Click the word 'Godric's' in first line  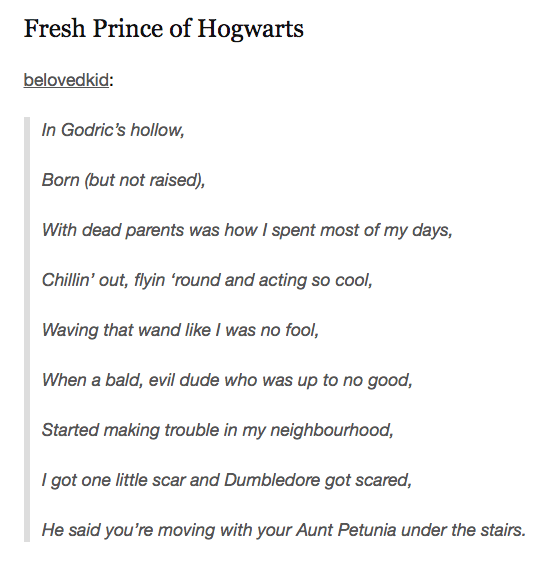point(93,129)
